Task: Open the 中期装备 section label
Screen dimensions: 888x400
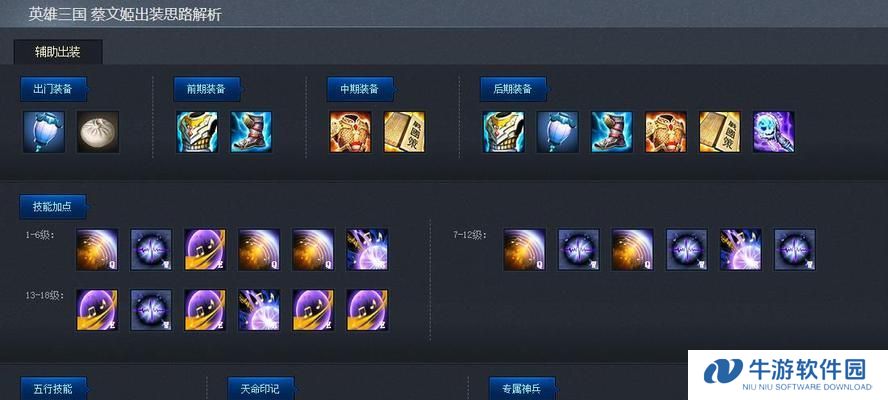Action: pyautogui.click(x=360, y=89)
